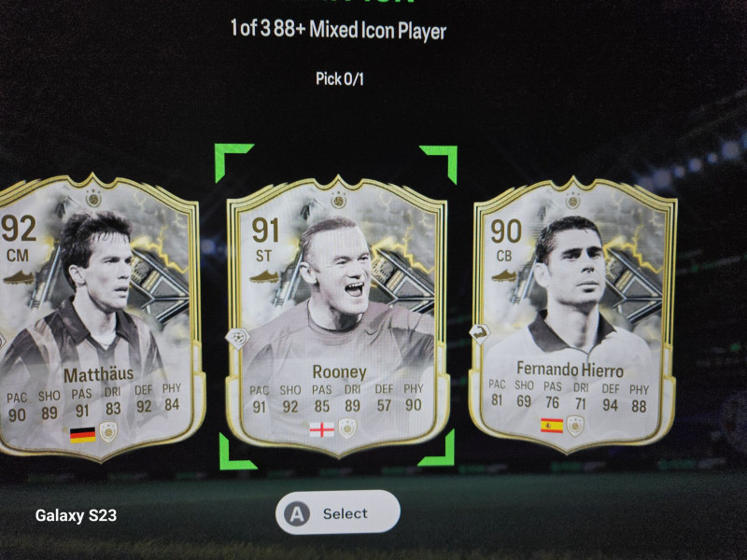Image resolution: width=747 pixels, height=560 pixels.
Task: Click the Pick 0/1 counter text
Action: click(340, 78)
